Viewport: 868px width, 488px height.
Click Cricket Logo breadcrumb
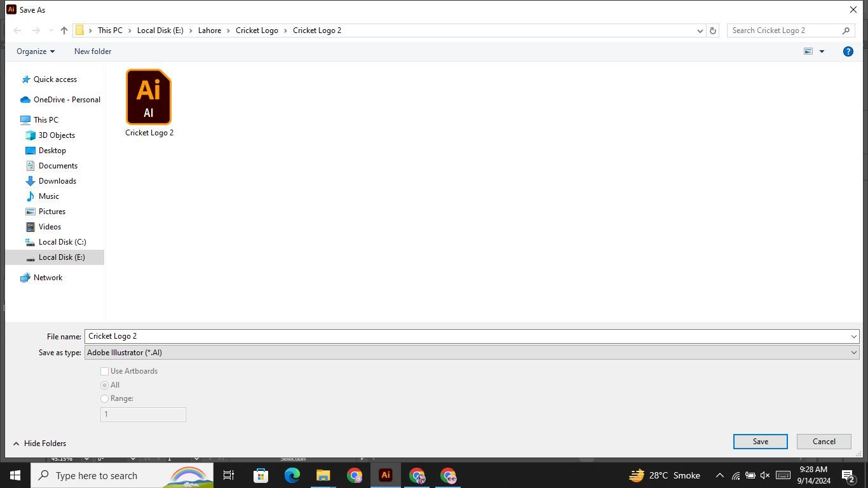pos(257,30)
